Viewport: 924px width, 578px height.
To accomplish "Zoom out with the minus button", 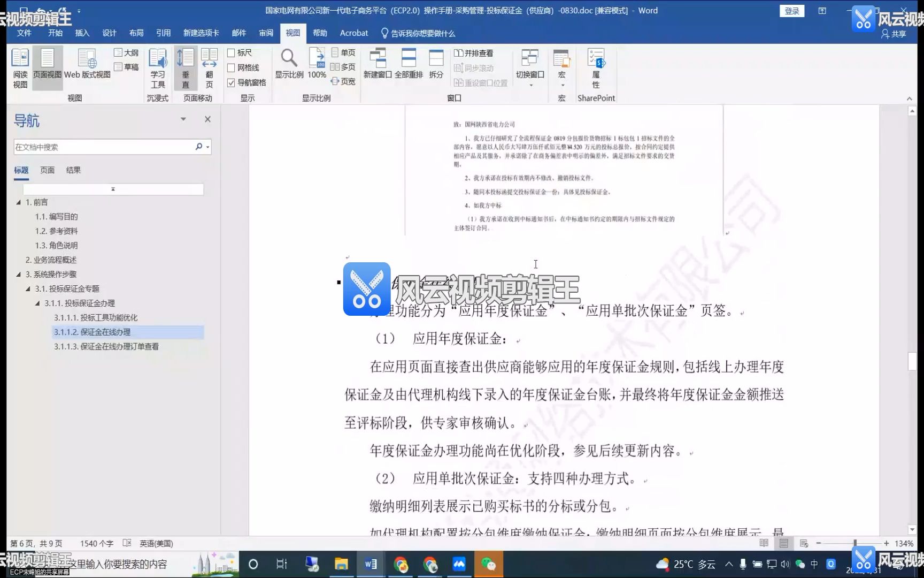I will [819, 543].
